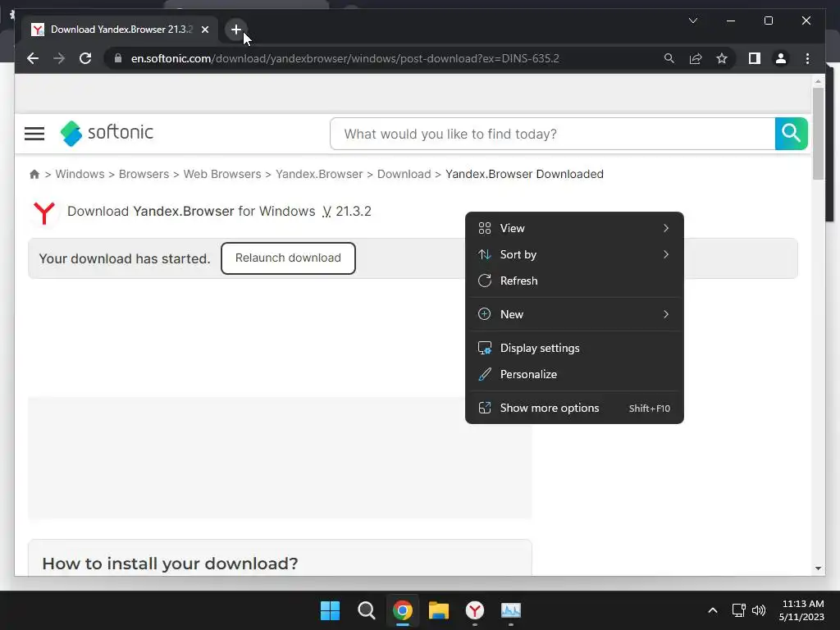Open New submenu in context menu
This screenshot has height=630, width=840.
[574, 314]
